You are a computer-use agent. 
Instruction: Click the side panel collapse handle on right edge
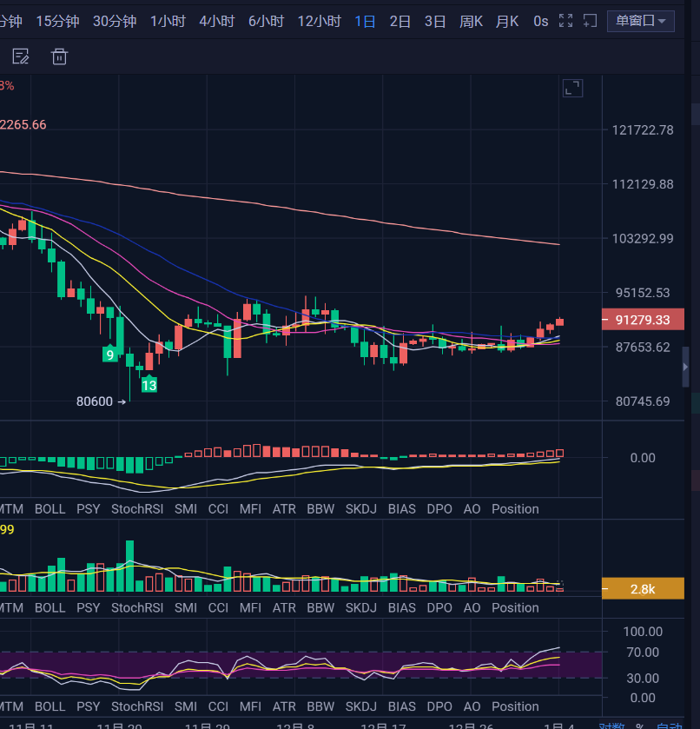(x=685, y=367)
